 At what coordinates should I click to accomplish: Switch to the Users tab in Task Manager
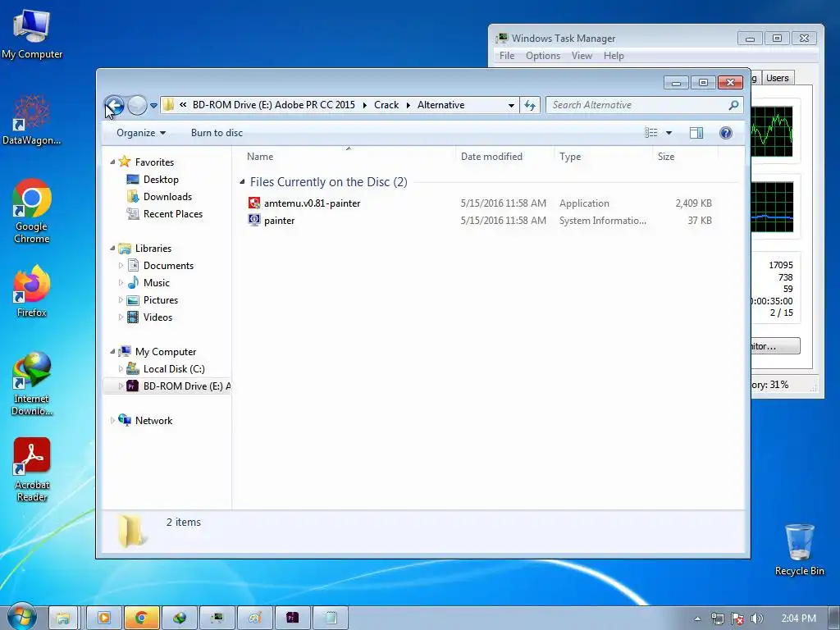pos(778,78)
